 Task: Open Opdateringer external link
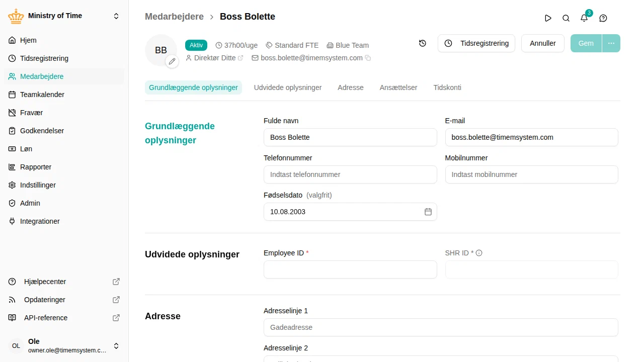pyautogui.click(x=64, y=300)
